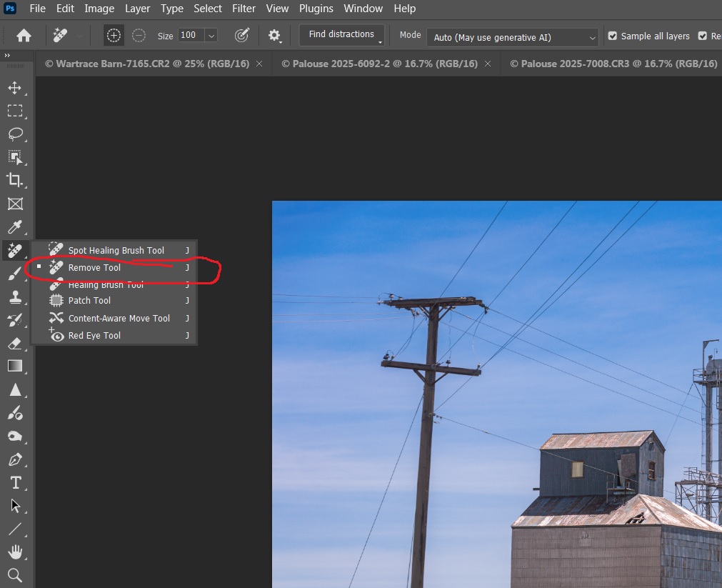This screenshot has height=588, width=722.
Task: Select the Clone Stamp tool
Action: point(14,297)
